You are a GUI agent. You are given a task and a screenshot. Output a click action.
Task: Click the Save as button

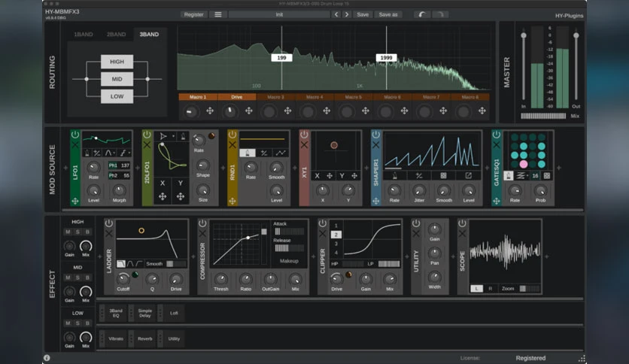point(388,14)
